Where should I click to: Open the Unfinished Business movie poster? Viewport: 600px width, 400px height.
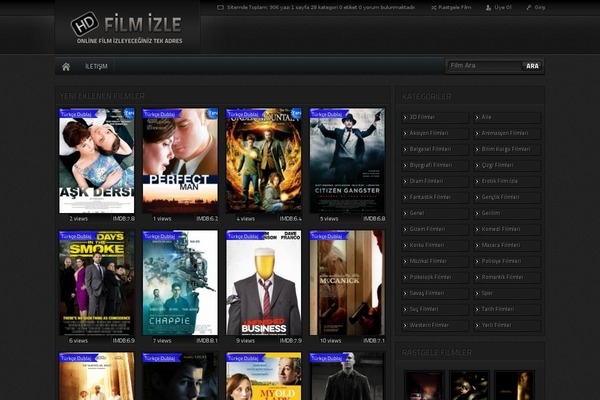coord(264,282)
